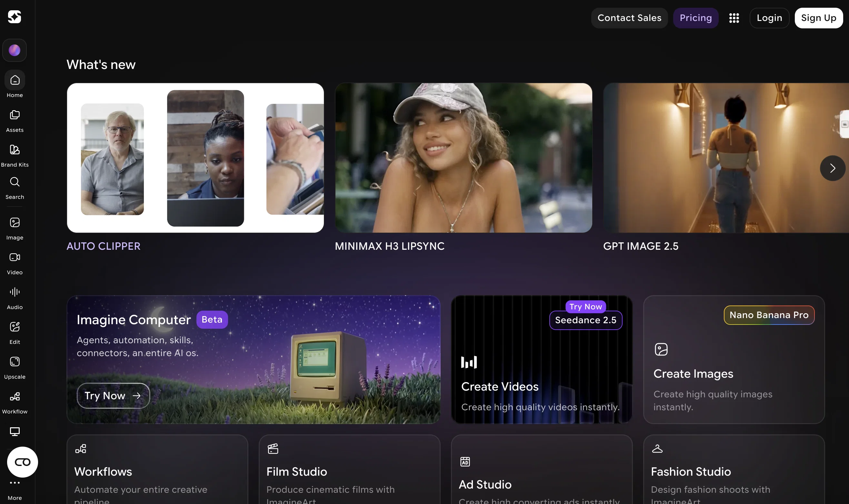This screenshot has height=504, width=849.
Task: Advance the What's new carousel arrow
Action: click(x=832, y=168)
